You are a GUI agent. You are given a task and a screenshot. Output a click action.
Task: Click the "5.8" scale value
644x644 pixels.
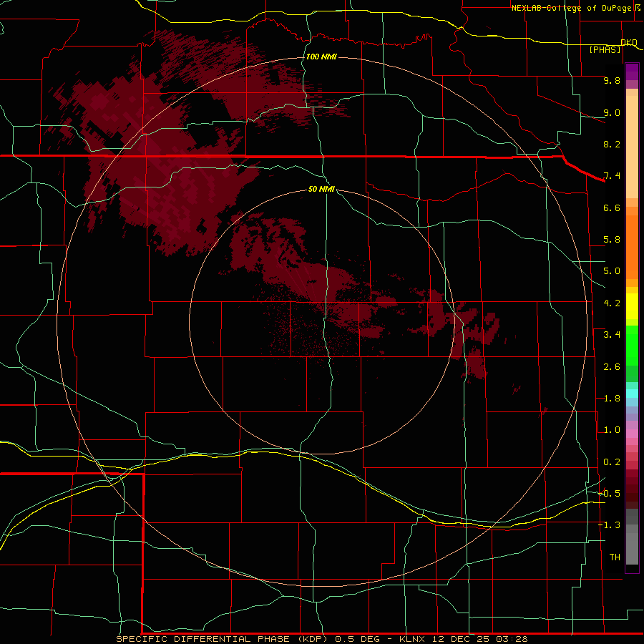click(x=612, y=240)
